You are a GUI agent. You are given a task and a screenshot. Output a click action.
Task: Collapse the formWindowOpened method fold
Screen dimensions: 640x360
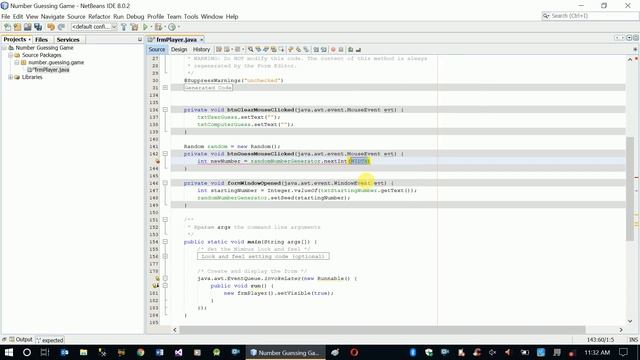pyautogui.click(x=165, y=183)
